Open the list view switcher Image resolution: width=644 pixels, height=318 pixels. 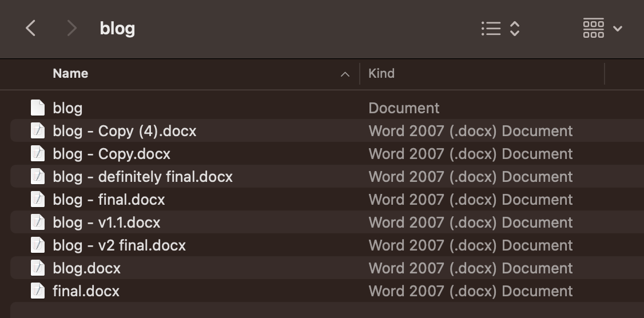click(500, 29)
